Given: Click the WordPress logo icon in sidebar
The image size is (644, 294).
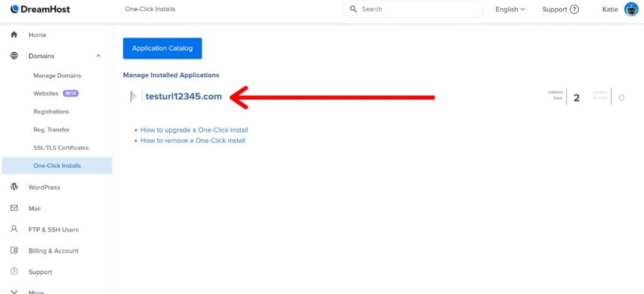Looking at the screenshot, I should point(14,187).
